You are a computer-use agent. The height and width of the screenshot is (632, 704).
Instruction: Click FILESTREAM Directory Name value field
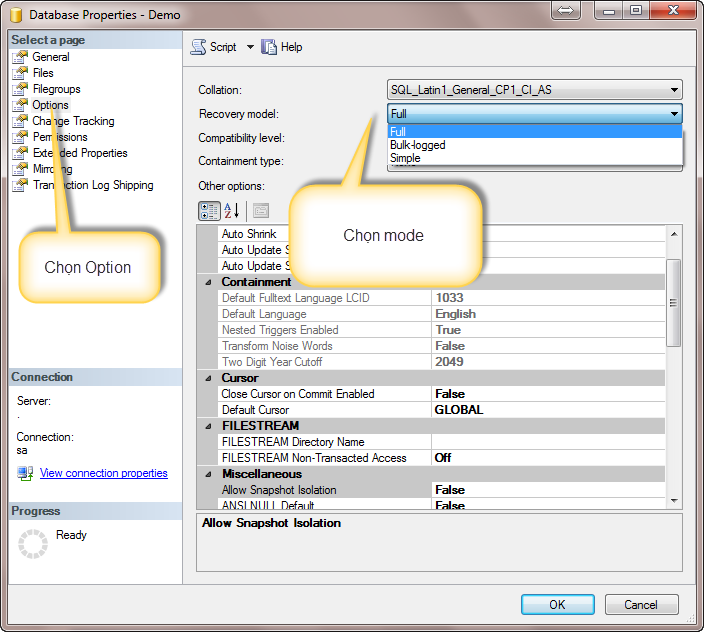[x=548, y=442]
